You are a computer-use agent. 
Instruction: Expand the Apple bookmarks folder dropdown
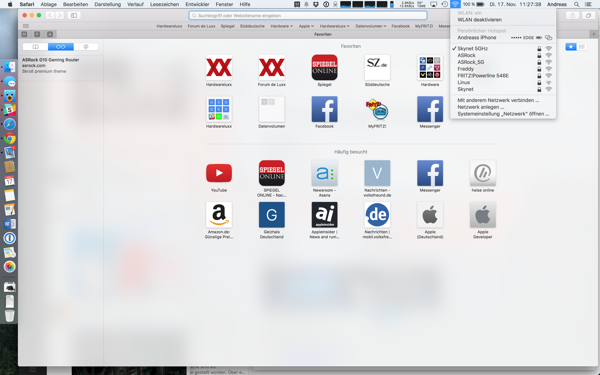click(x=306, y=26)
